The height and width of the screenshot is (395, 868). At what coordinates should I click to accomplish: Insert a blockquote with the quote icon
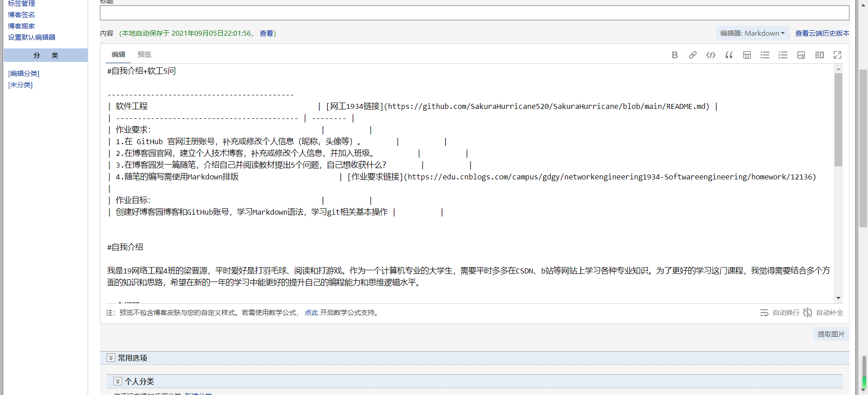(x=729, y=55)
